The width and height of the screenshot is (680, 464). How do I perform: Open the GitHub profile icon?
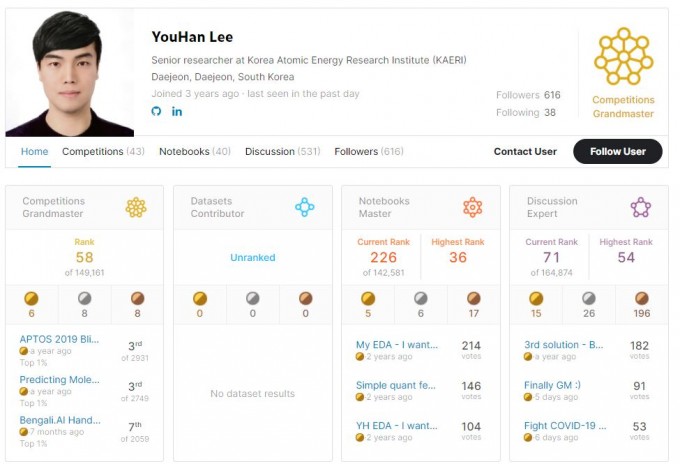point(156,111)
